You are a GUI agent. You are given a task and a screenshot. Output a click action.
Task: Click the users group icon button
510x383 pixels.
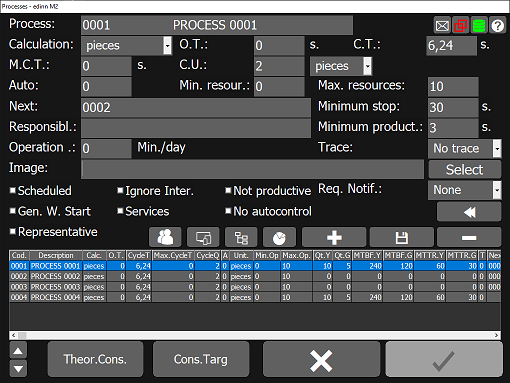click(165, 237)
